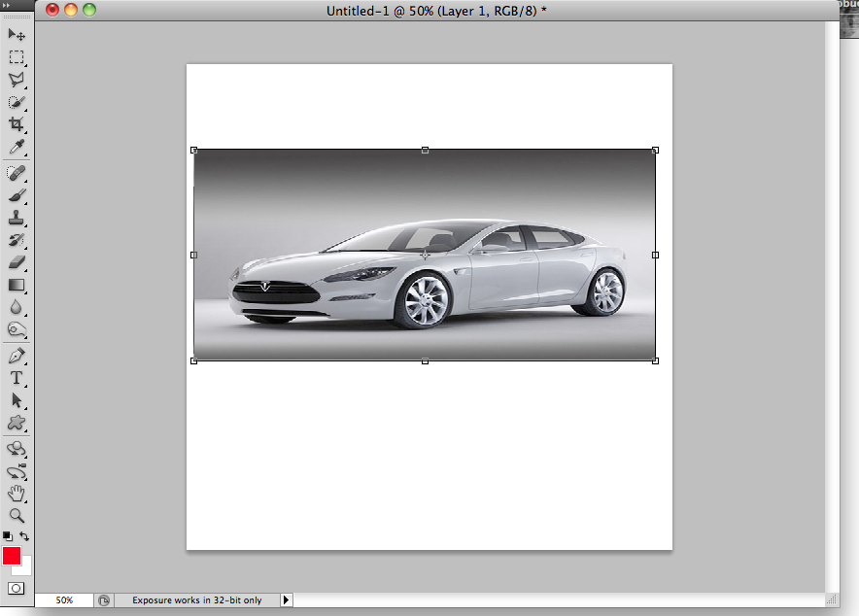
Task: Select the Zoom tool
Action: pos(17,516)
